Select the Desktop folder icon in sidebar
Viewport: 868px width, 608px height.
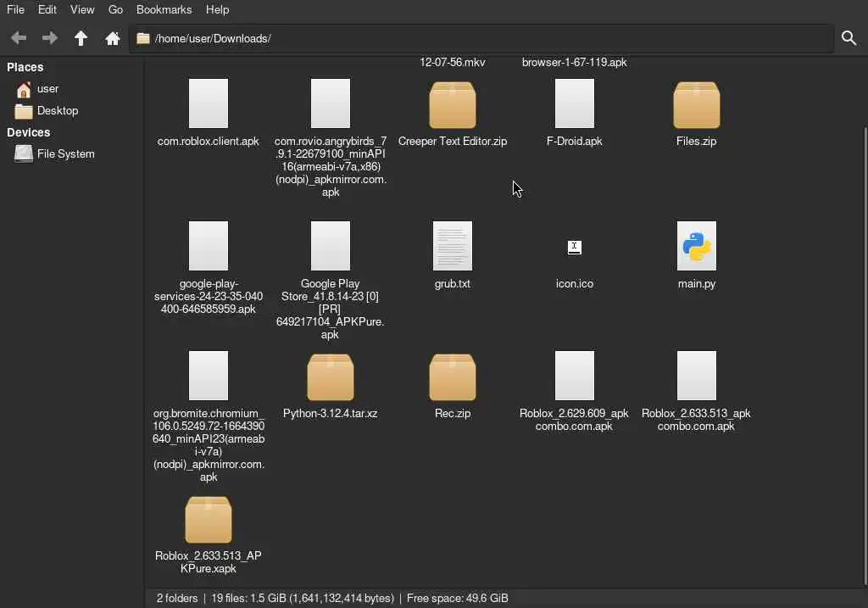pyautogui.click(x=23, y=111)
